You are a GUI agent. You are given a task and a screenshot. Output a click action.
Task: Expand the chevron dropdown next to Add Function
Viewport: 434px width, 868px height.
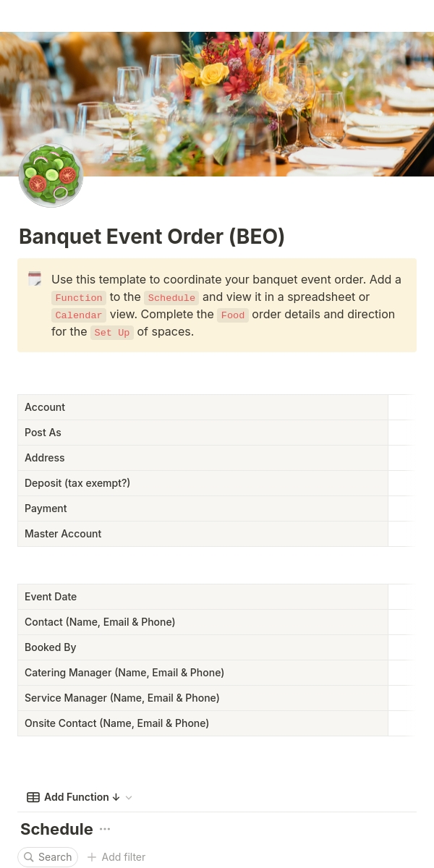point(129,797)
